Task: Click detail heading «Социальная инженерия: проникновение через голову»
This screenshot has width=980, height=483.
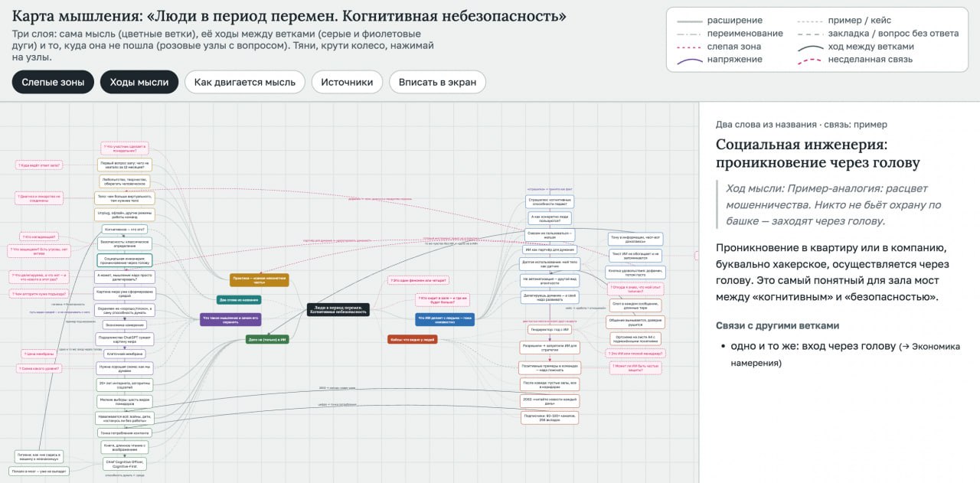Action: (x=818, y=154)
